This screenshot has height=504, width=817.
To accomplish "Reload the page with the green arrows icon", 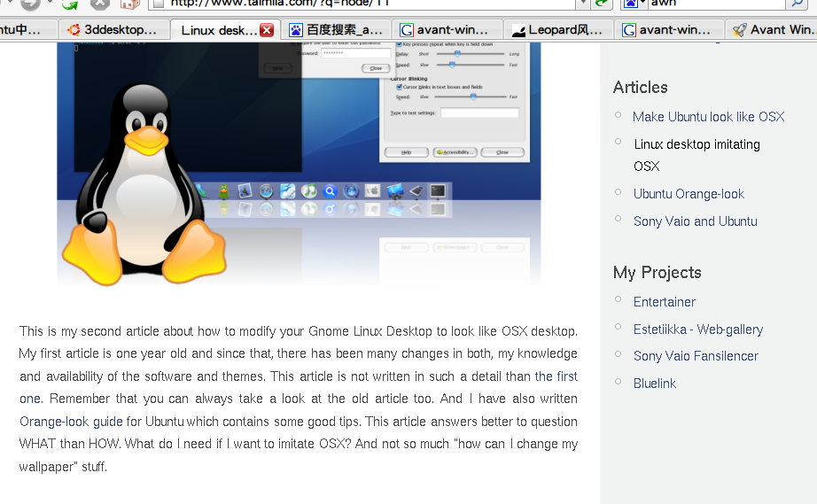I will coord(70,4).
